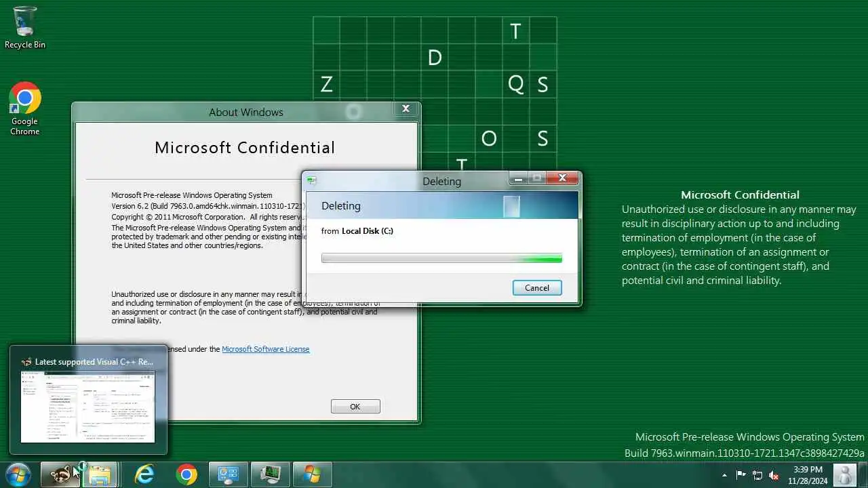The image size is (868, 488).
Task: Open the Control Panel taskbar item
Action: (229, 474)
